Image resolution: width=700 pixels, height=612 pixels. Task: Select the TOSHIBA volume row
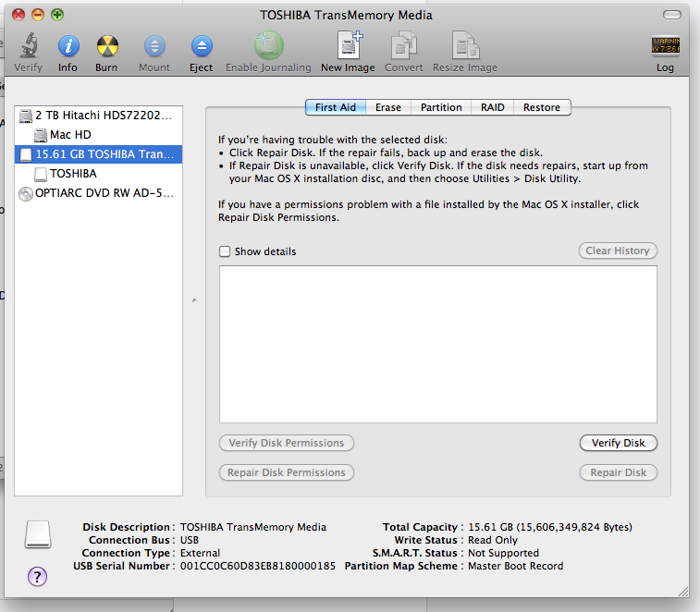(x=98, y=174)
